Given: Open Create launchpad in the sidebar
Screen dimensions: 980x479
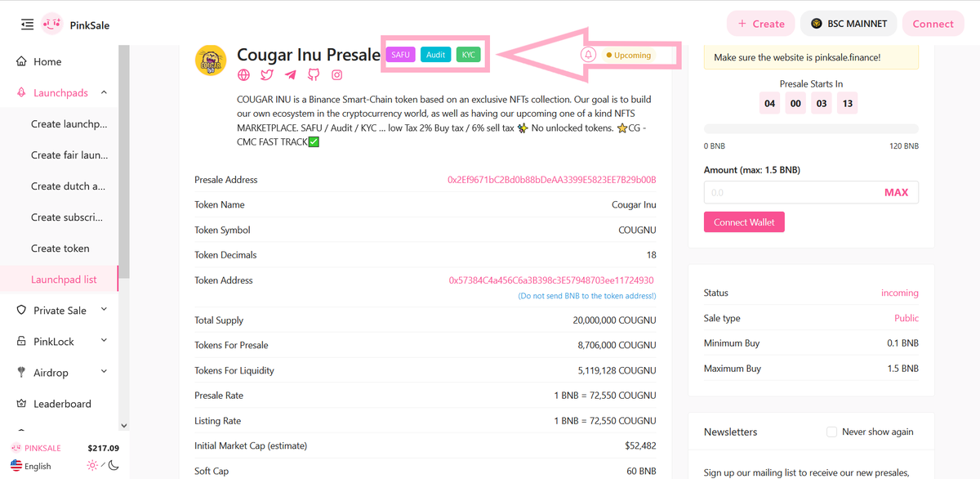Looking at the screenshot, I should 69,124.
